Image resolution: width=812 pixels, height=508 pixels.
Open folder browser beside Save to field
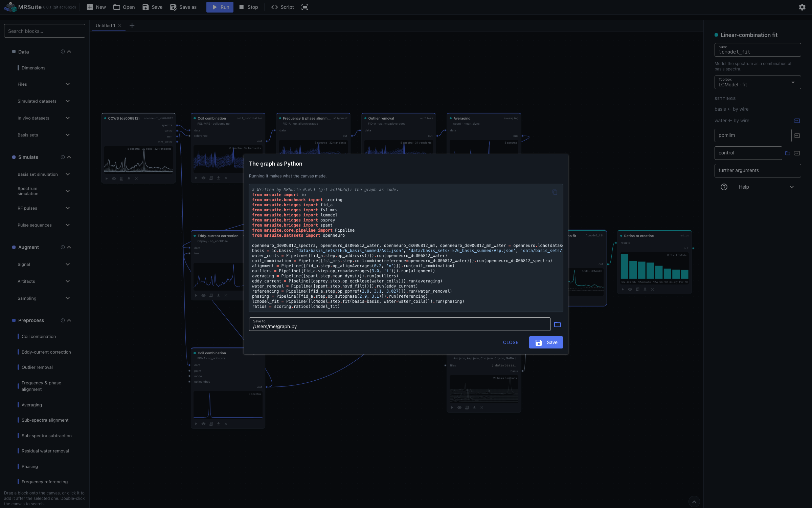[x=558, y=324]
